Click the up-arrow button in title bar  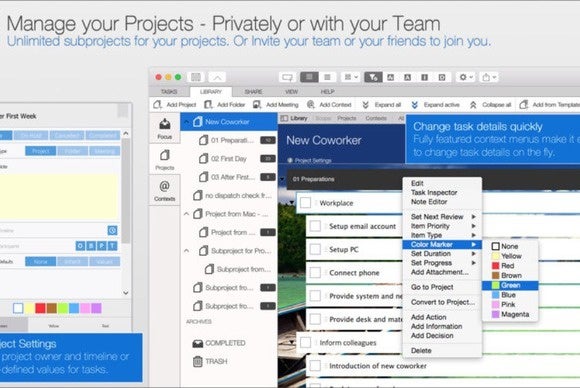coord(217,77)
